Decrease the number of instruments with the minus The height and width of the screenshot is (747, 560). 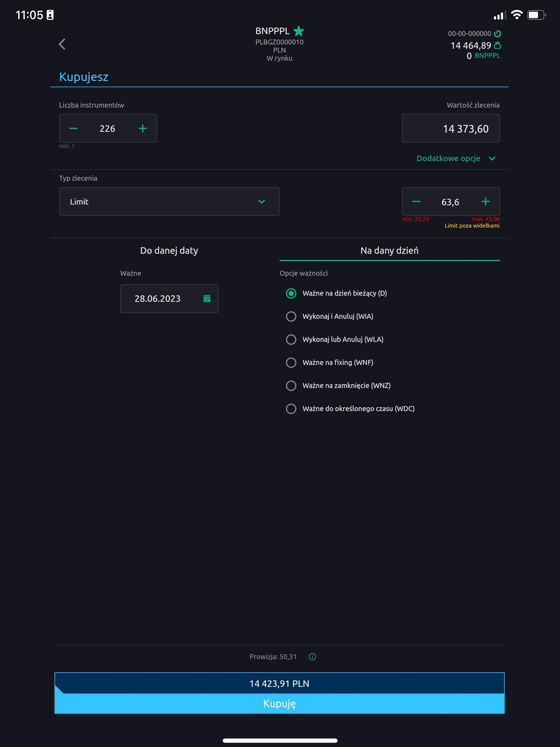(74, 129)
